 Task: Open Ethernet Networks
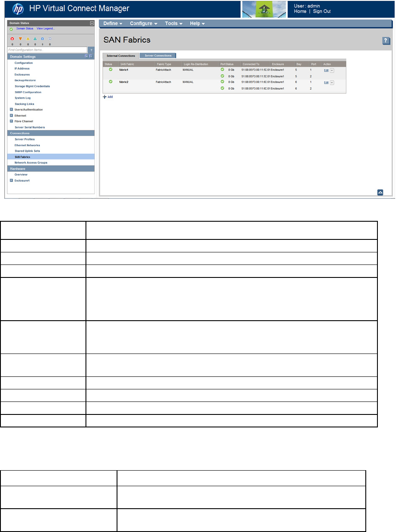point(27,145)
